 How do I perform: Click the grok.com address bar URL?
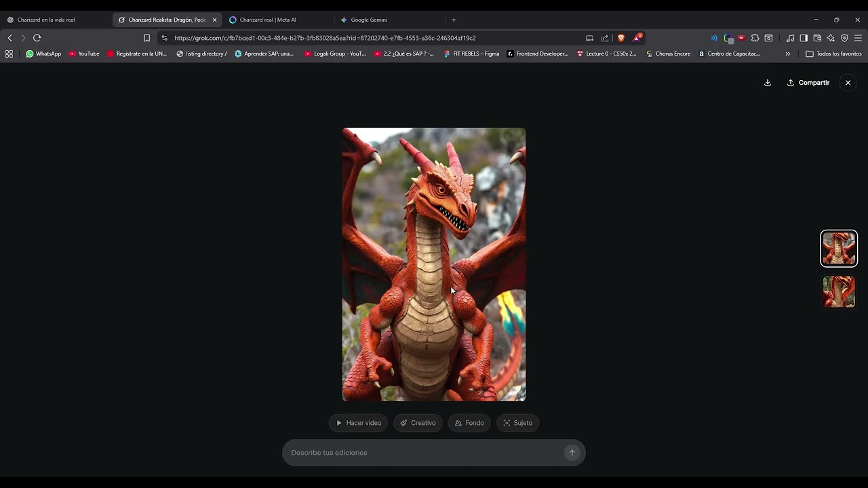click(x=325, y=38)
